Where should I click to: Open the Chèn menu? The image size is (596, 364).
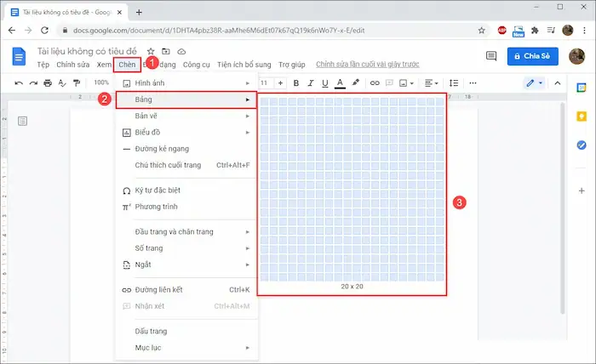127,65
